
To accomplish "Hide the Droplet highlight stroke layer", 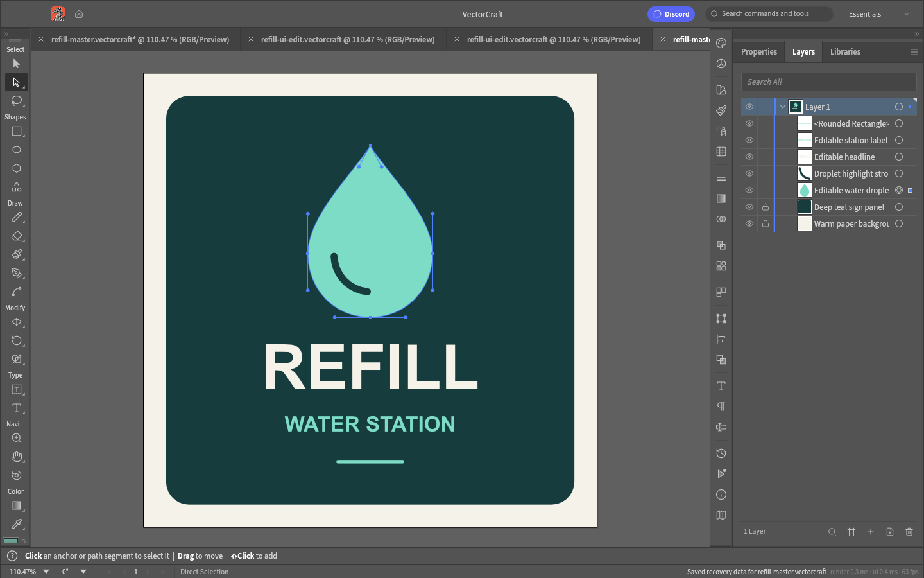I will 749,173.
